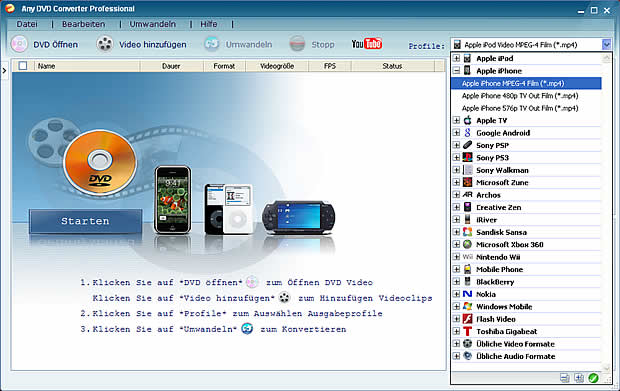This screenshot has width=620, height=391.
Task: Click the FPS column header
Action: pyautogui.click(x=330, y=66)
